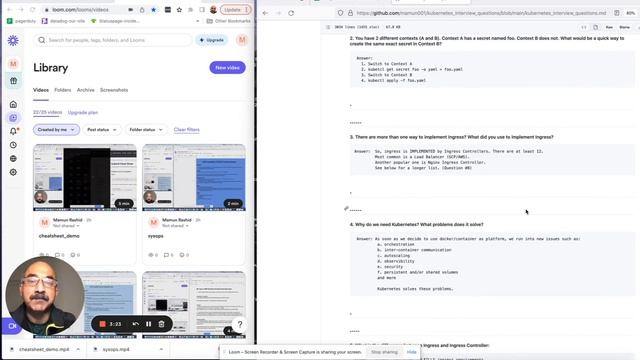Switch to the Archive tab
This screenshot has height=360, width=640.
[85, 90]
